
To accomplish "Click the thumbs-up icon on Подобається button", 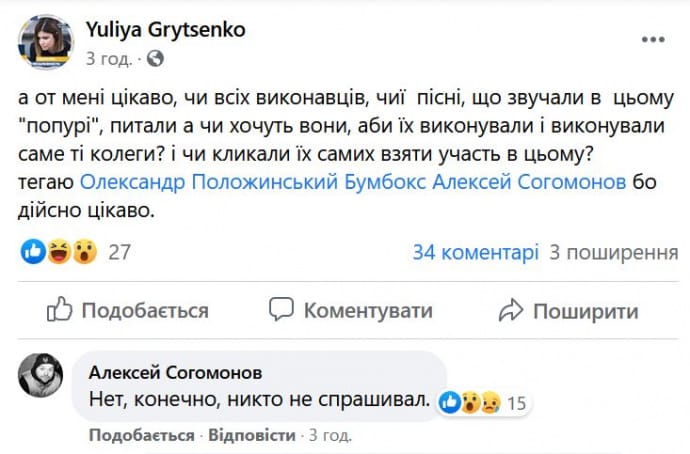I will click(60, 310).
